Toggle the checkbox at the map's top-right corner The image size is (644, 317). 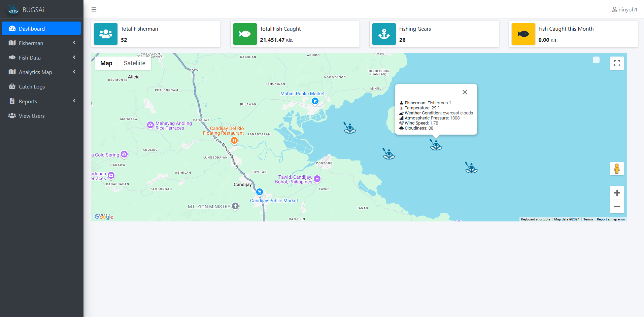[x=596, y=60]
